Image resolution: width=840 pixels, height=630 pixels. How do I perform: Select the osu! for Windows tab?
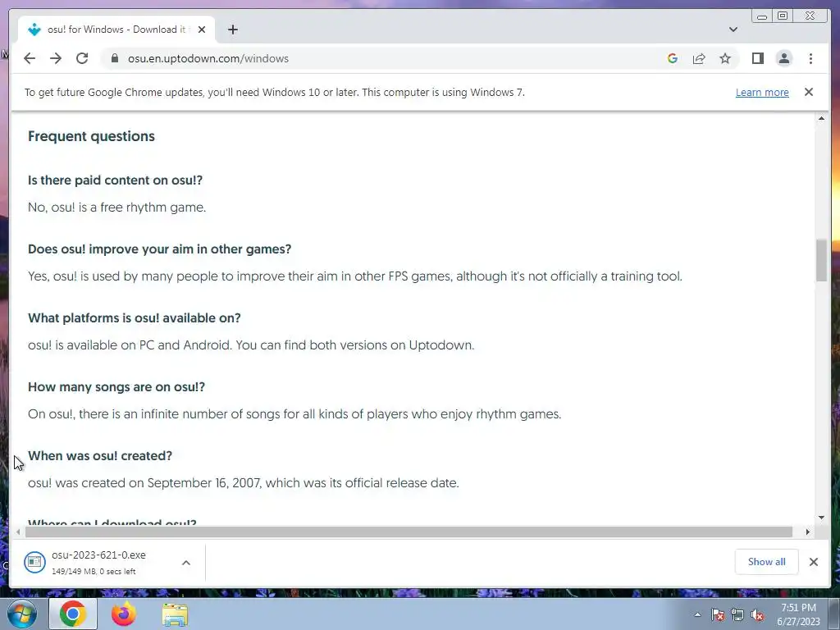pos(116,30)
